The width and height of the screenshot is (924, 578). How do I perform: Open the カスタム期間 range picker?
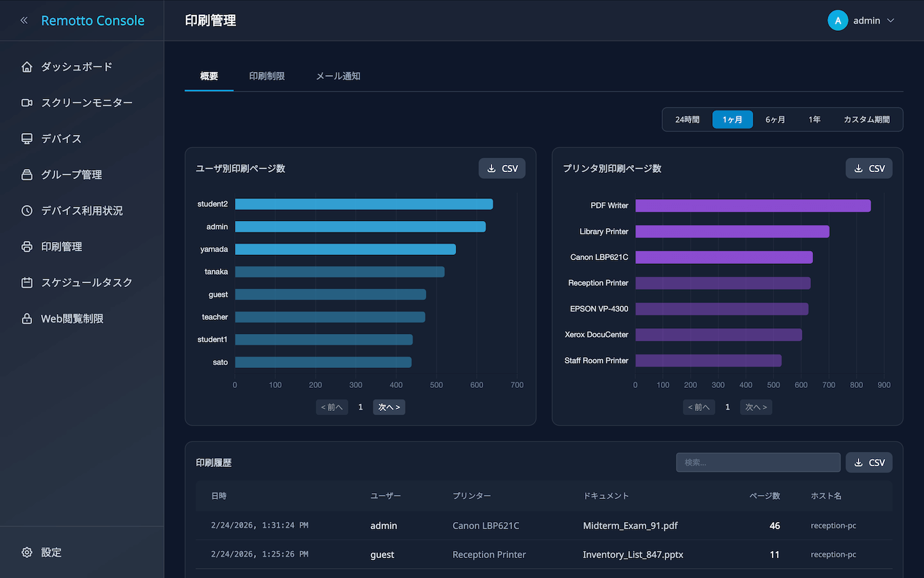click(866, 119)
